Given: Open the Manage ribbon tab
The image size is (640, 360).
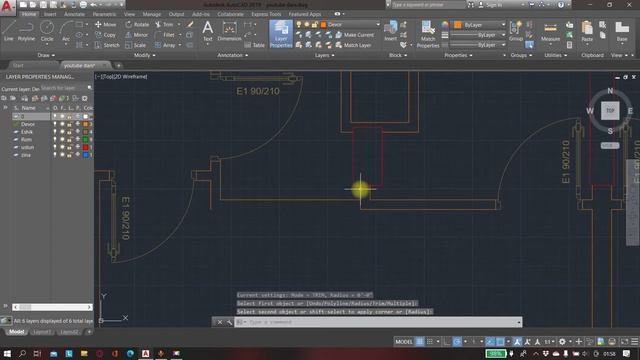Looking at the screenshot, I should (151, 14).
